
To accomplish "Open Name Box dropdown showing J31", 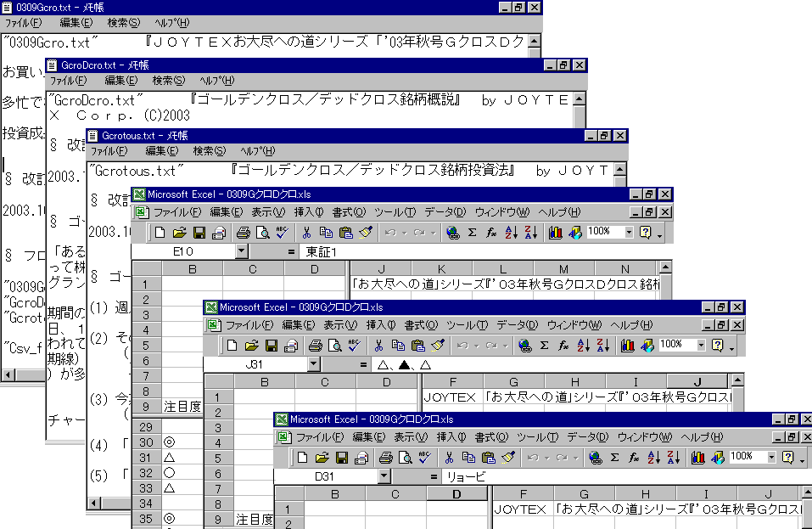I will pos(313,365).
